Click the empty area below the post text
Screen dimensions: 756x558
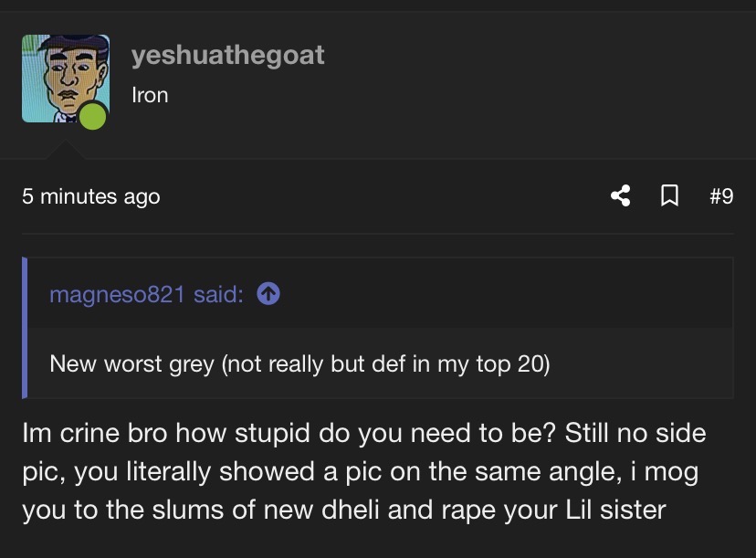click(x=378, y=542)
